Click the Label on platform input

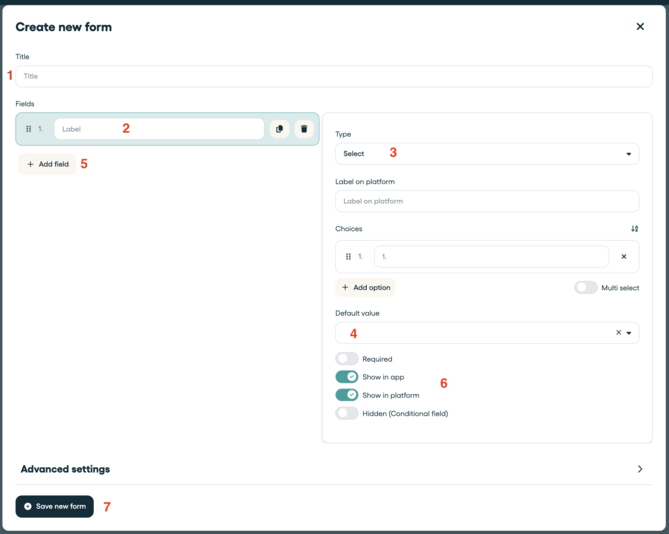click(x=487, y=201)
